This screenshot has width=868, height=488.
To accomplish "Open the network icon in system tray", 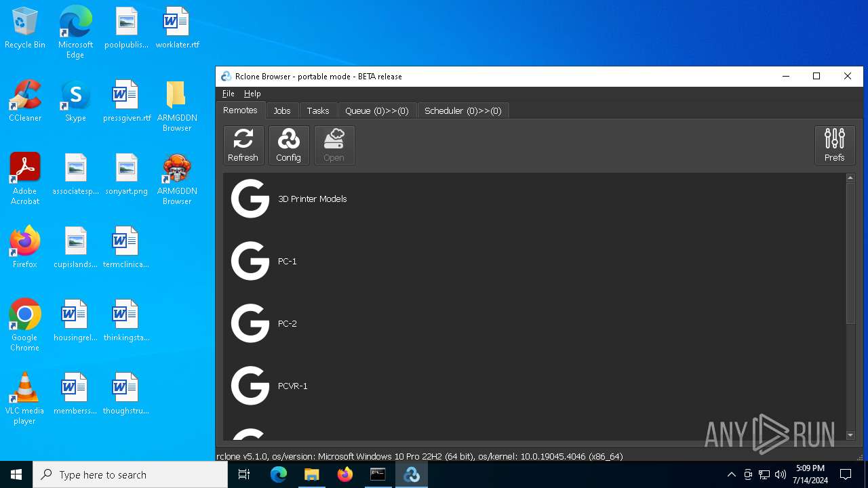I will click(764, 474).
